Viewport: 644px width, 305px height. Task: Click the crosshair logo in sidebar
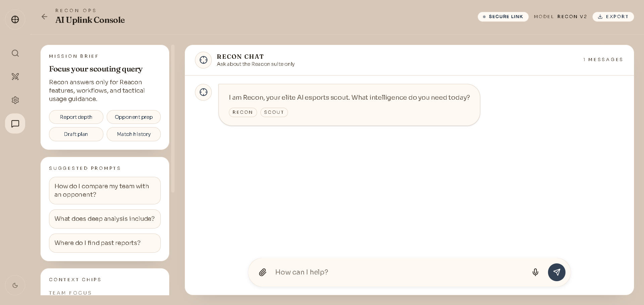coord(15,19)
